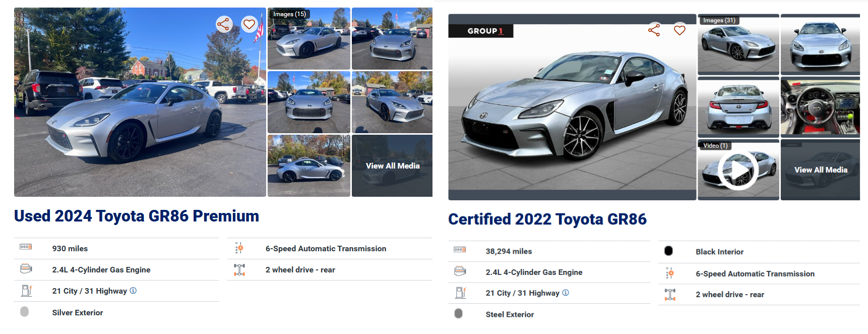The height and width of the screenshot is (334, 868).
Task: Select 2024 GR86 '6-Speed Automatic Transmission' text
Action: click(326, 248)
